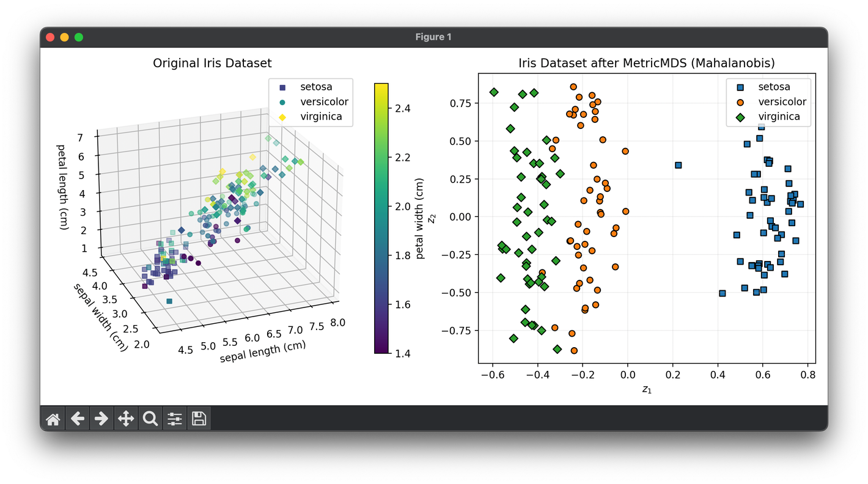Open Configure subplots sliders icon
The image size is (868, 484).
[175, 419]
